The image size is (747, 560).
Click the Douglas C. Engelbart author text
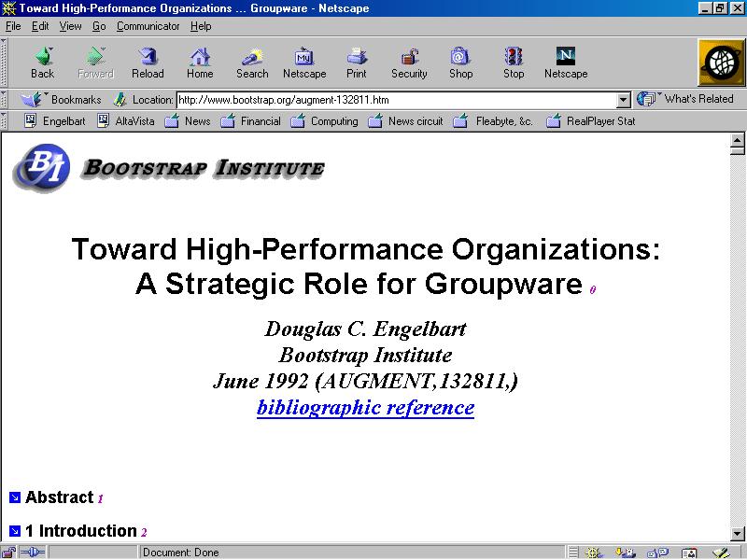(365, 329)
